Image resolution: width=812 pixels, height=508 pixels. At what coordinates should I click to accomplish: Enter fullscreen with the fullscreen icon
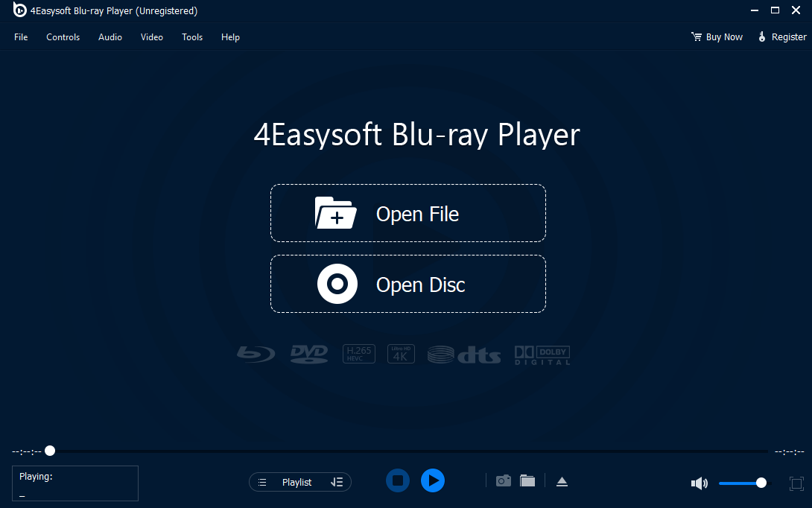tap(796, 483)
